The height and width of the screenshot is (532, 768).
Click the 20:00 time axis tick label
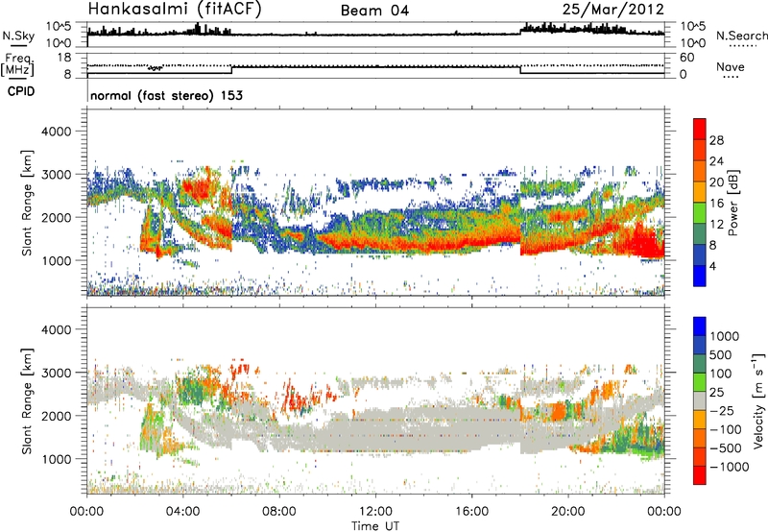pos(568,512)
